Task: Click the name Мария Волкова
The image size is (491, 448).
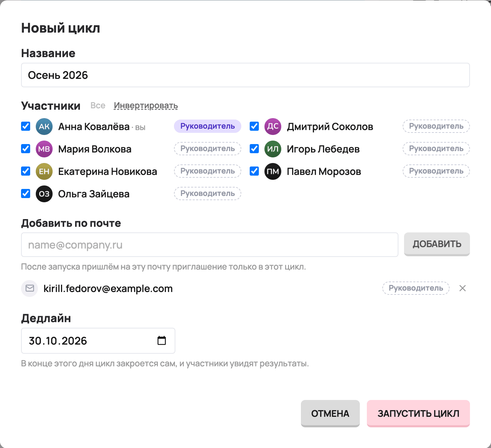Action: [95, 149]
